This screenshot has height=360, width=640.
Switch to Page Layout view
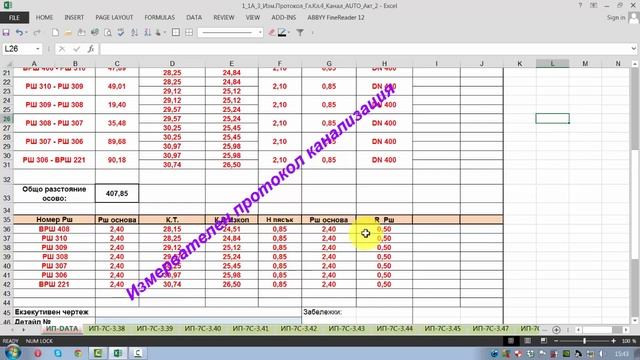click(527, 341)
